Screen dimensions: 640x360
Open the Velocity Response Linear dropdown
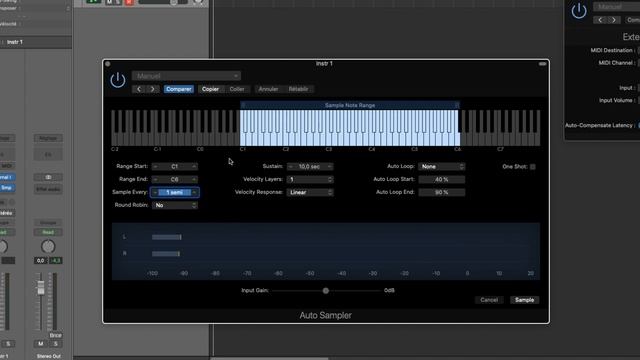(310, 192)
